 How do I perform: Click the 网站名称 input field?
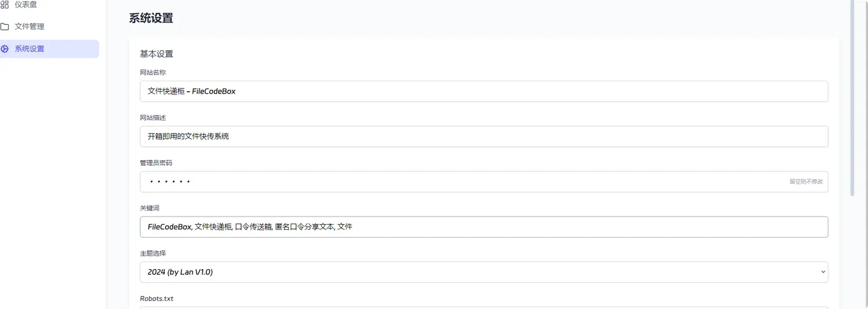point(484,91)
